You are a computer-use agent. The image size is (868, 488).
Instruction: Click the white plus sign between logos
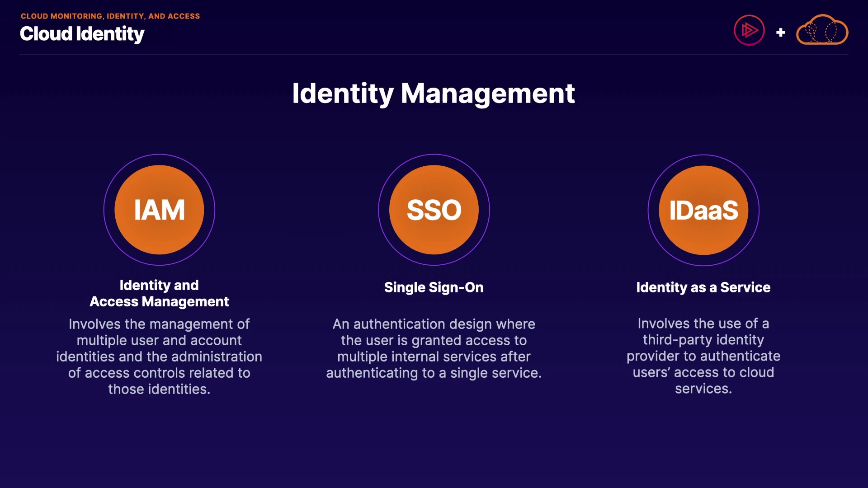point(780,33)
